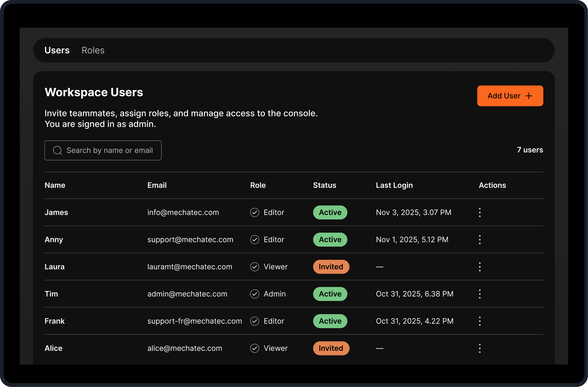This screenshot has height=387, width=588.
Task: Click James's Active status badge
Action: pyautogui.click(x=330, y=212)
